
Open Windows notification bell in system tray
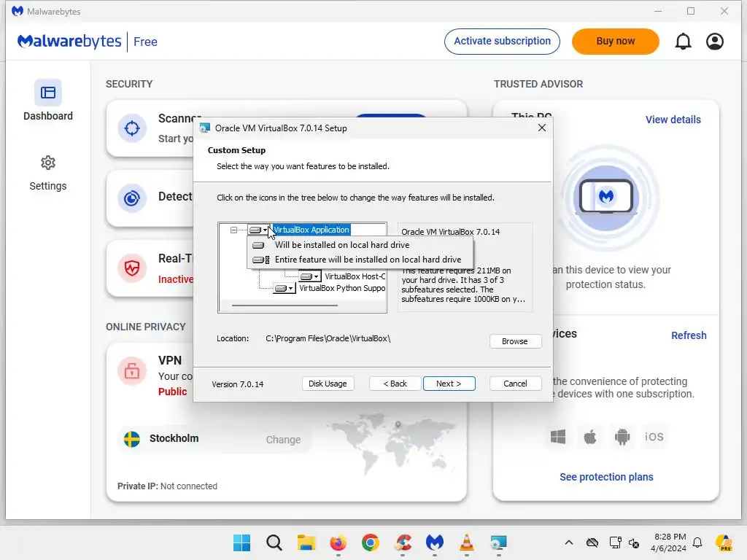[x=697, y=542]
